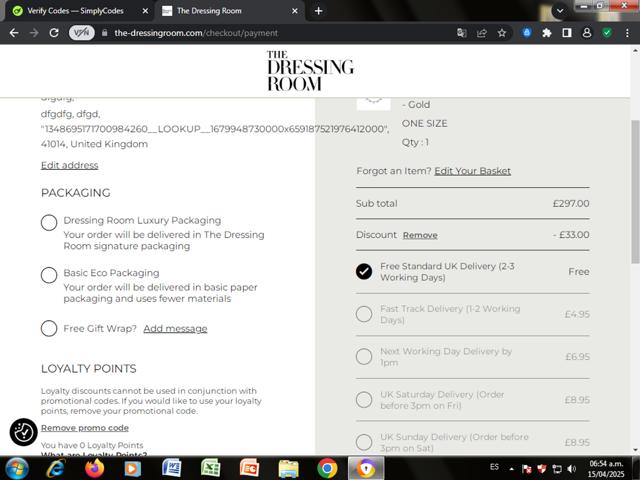Open the tab search dropdown arrow
Viewport: 640px width, 480px height.
pyautogui.click(x=560, y=11)
